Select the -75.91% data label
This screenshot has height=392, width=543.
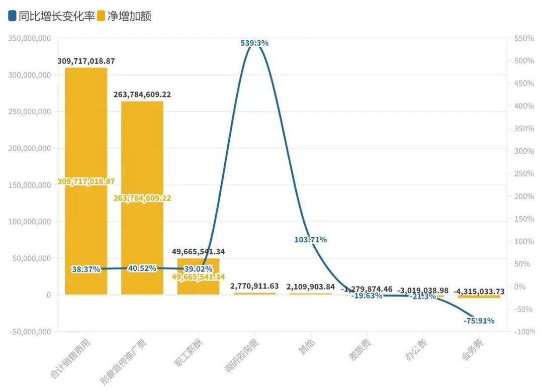[x=478, y=321]
